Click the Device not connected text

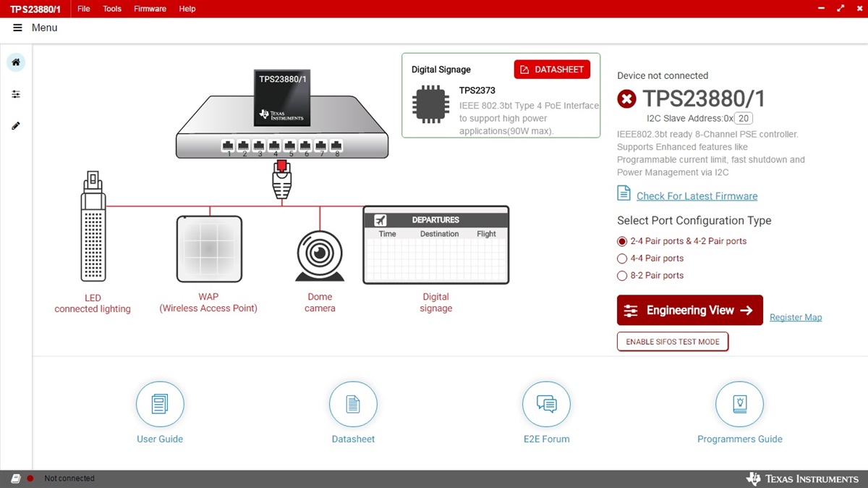663,75
